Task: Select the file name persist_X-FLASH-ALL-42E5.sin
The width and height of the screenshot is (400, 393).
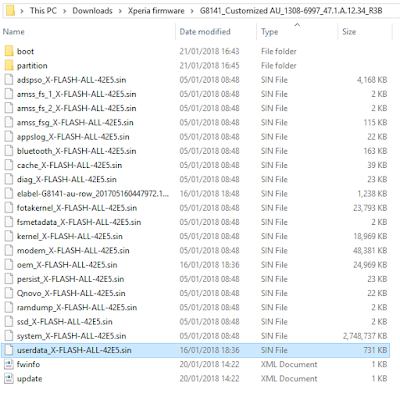Action: pos(70,279)
